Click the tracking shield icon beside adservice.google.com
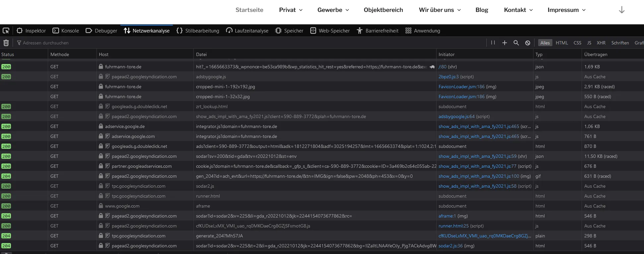 [x=107, y=136]
